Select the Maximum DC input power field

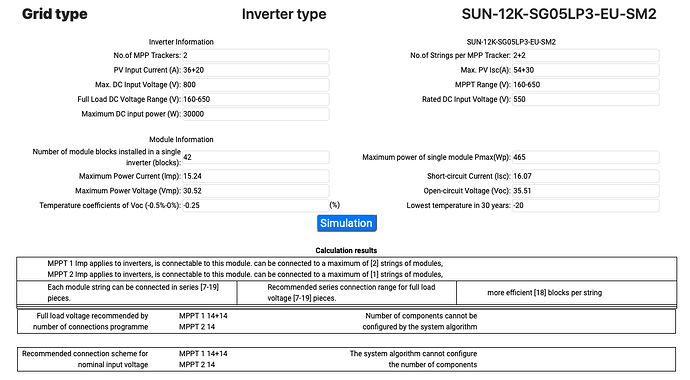[256, 114]
